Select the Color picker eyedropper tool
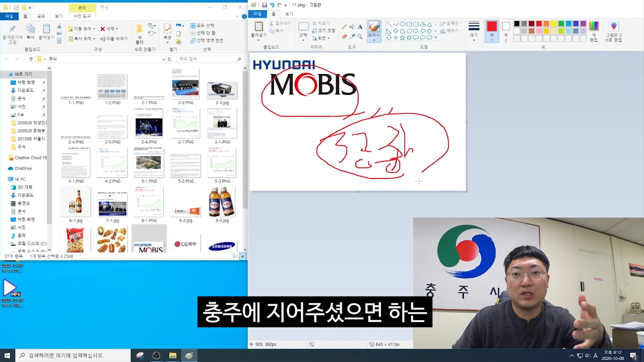 [352, 37]
